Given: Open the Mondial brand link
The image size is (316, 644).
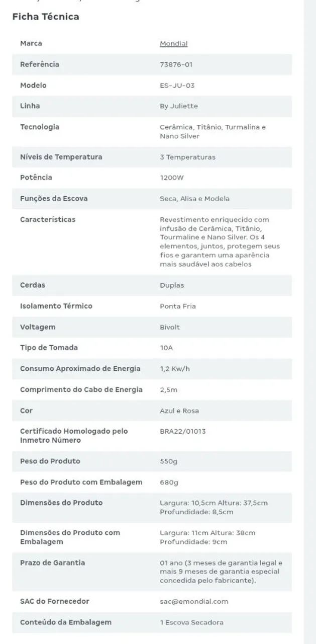Looking at the screenshot, I should (173, 44).
